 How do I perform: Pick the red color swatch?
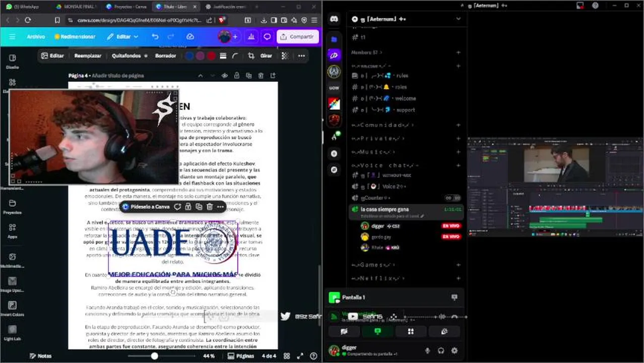click(211, 56)
